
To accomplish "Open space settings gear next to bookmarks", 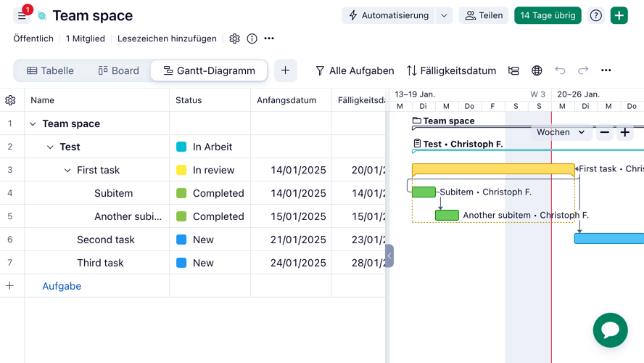I will pos(234,38).
